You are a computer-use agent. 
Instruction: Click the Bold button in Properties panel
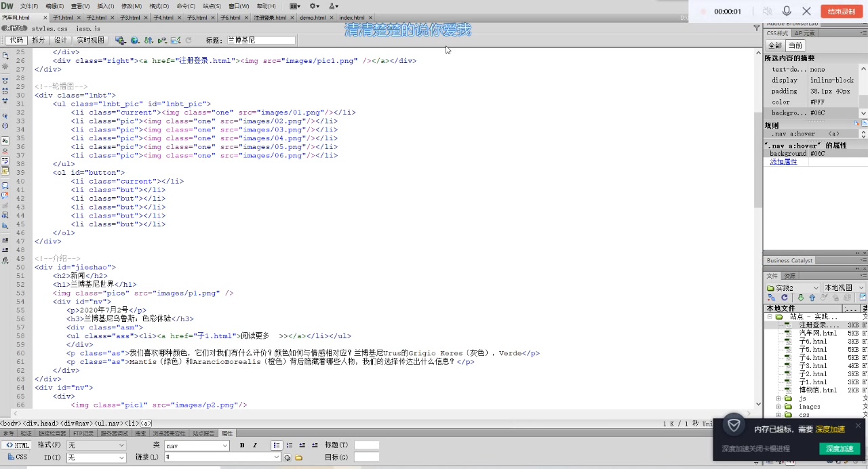pos(242,445)
